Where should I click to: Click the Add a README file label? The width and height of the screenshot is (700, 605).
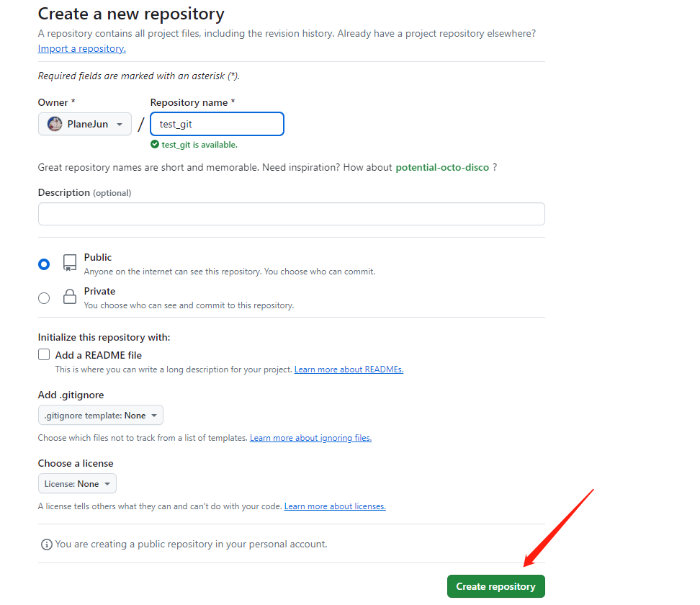(99, 355)
